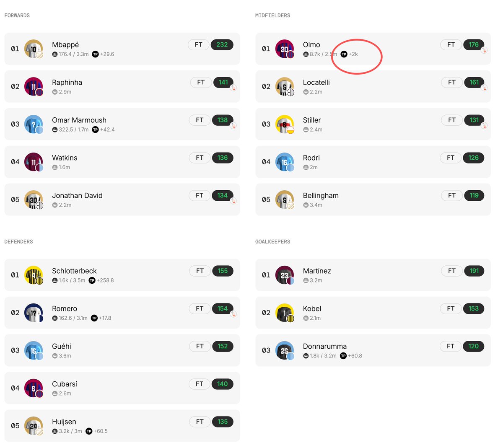Viewport: 503px width, 448px height.
Task: Click red down-arrow icon beside Raphinha's score
Action: click(x=233, y=88)
